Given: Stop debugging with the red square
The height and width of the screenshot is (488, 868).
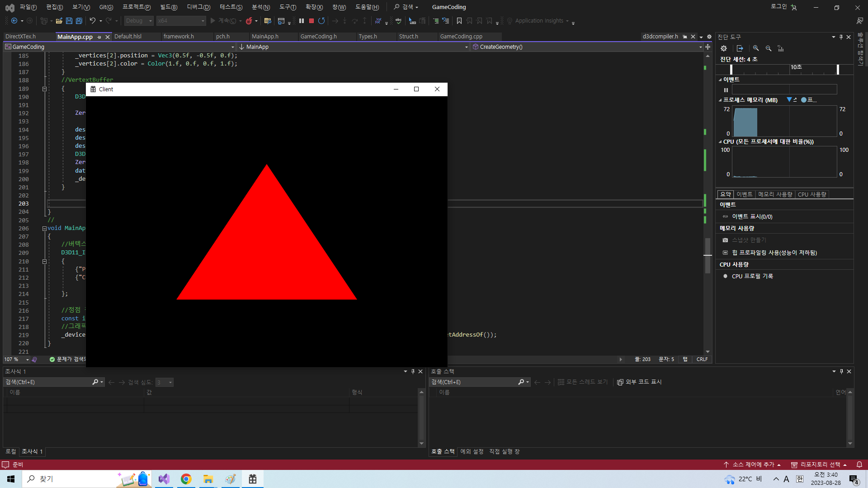Looking at the screenshot, I should point(311,21).
